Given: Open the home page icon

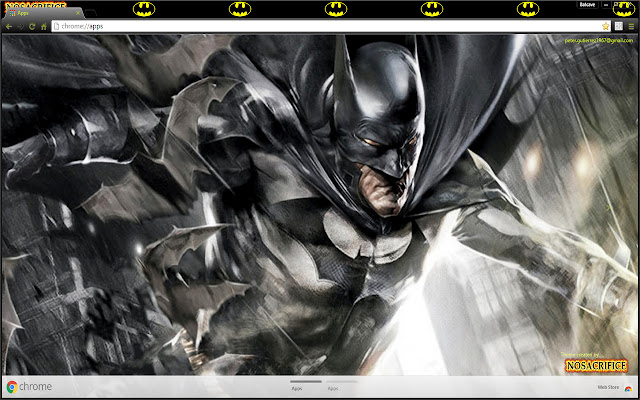Looking at the screenshot, I should click(44, 27).
